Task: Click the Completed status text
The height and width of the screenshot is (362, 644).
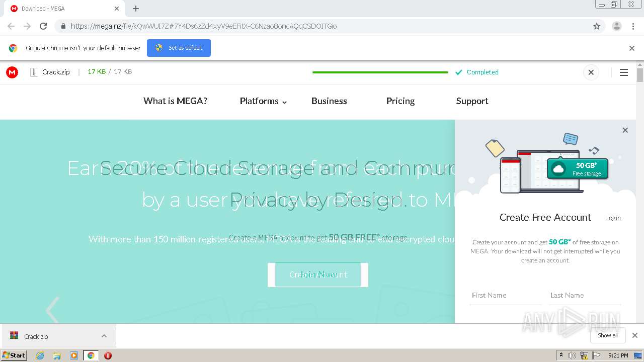Action: tap(482, 72)
